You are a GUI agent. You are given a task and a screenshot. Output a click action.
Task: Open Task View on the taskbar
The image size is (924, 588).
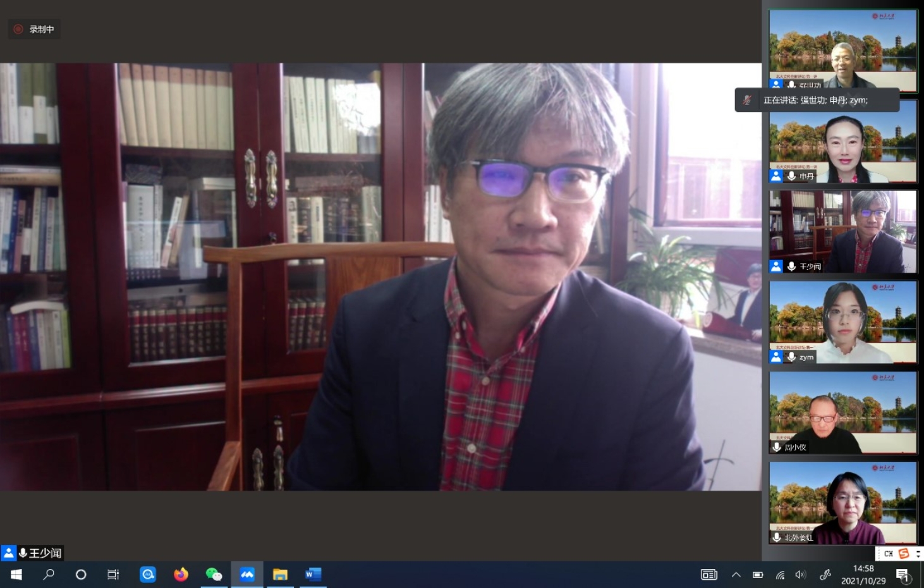(x=113, y=575)
